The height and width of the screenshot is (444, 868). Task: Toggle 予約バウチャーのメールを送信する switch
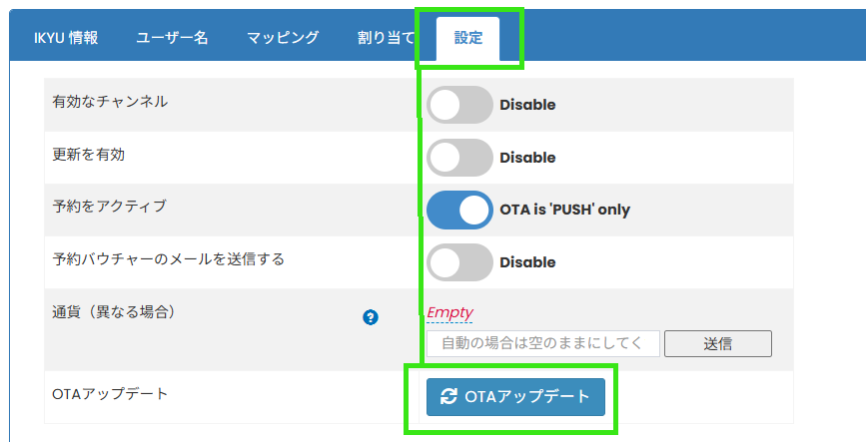[x=459, y=262]
